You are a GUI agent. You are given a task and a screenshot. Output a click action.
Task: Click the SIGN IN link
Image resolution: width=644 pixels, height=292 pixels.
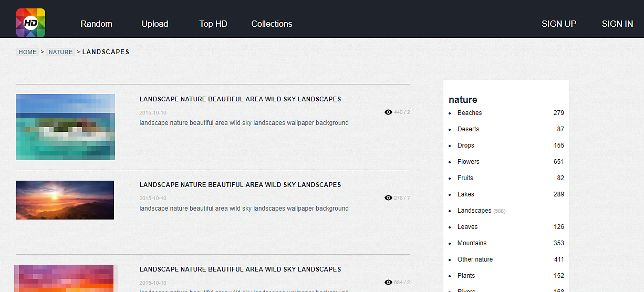(x=617, y=24)
